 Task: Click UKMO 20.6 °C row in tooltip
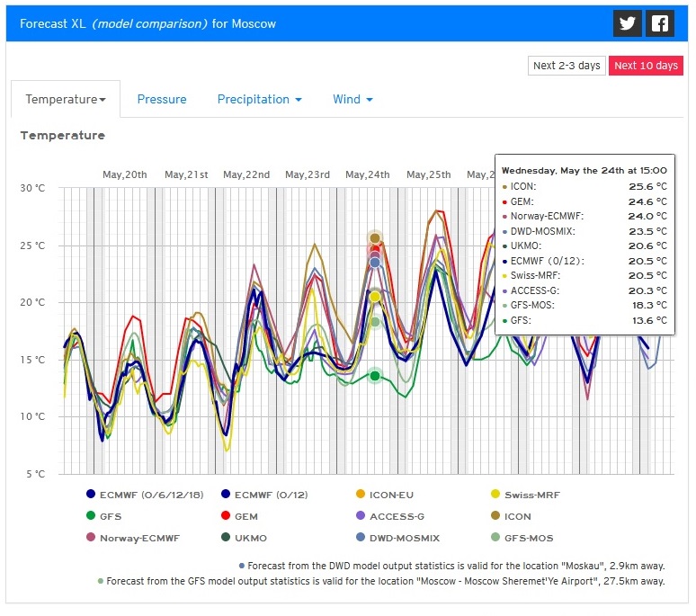pyautogui.click(x=584, y=246)
